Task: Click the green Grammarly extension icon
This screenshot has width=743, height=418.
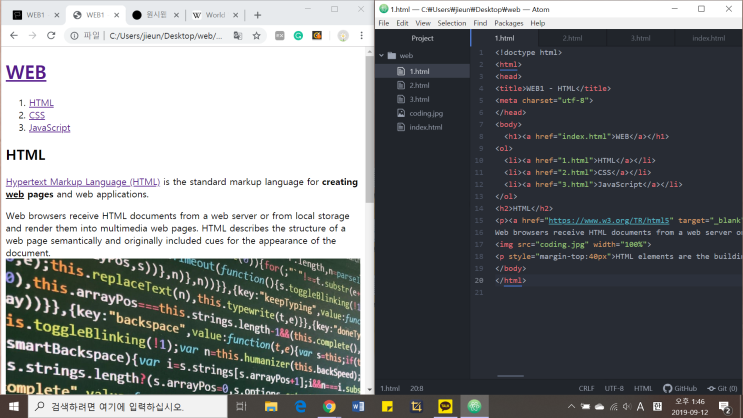Action: click(298, 36)
